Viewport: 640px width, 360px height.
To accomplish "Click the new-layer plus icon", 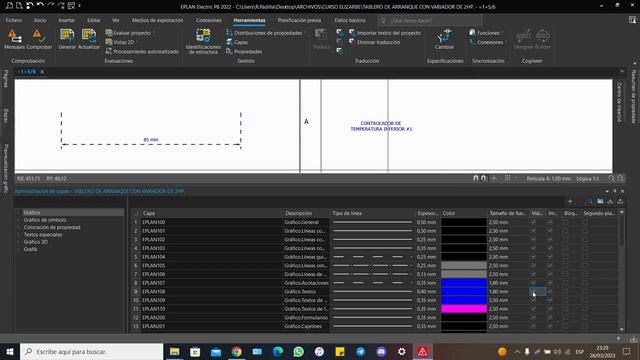I will pos(570,201).
